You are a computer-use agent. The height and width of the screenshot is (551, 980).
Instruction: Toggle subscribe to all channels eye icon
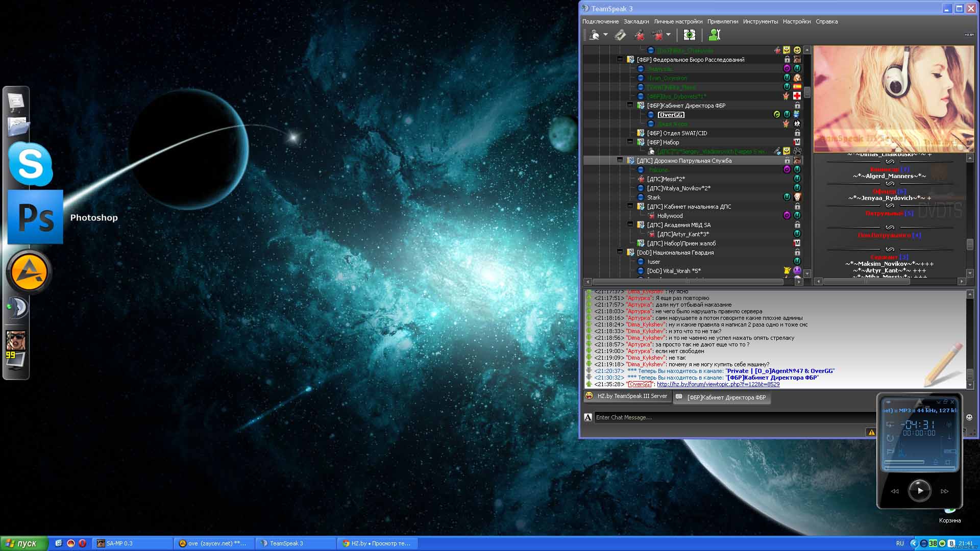point(689,35)
